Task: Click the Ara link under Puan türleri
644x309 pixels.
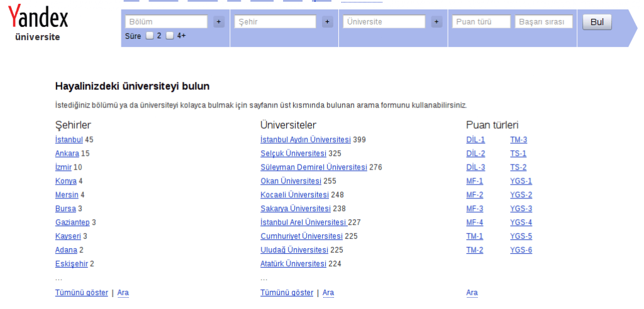Action: point(472,293)
